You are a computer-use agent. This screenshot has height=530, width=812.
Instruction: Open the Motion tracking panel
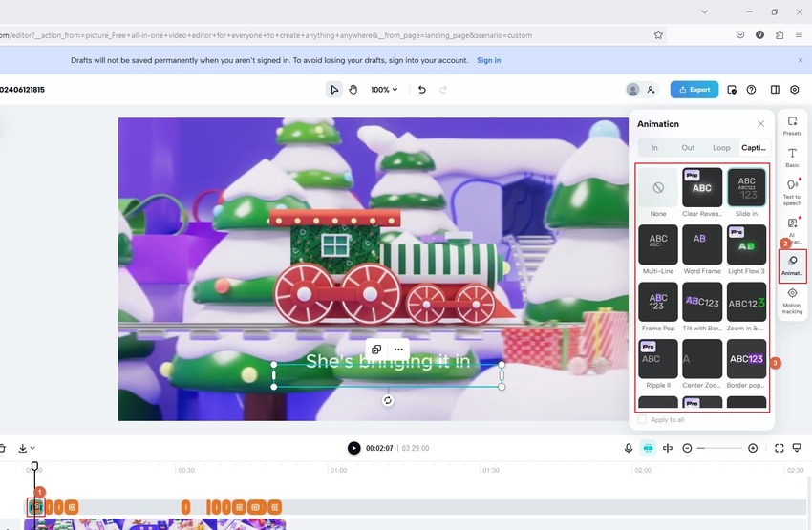(x=792, y=301)
